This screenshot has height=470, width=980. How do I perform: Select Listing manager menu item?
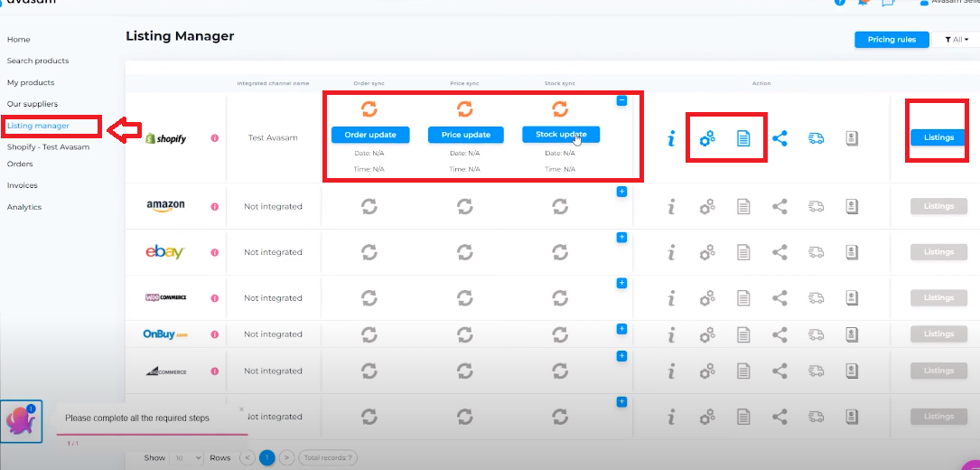(x=38, y=126)
